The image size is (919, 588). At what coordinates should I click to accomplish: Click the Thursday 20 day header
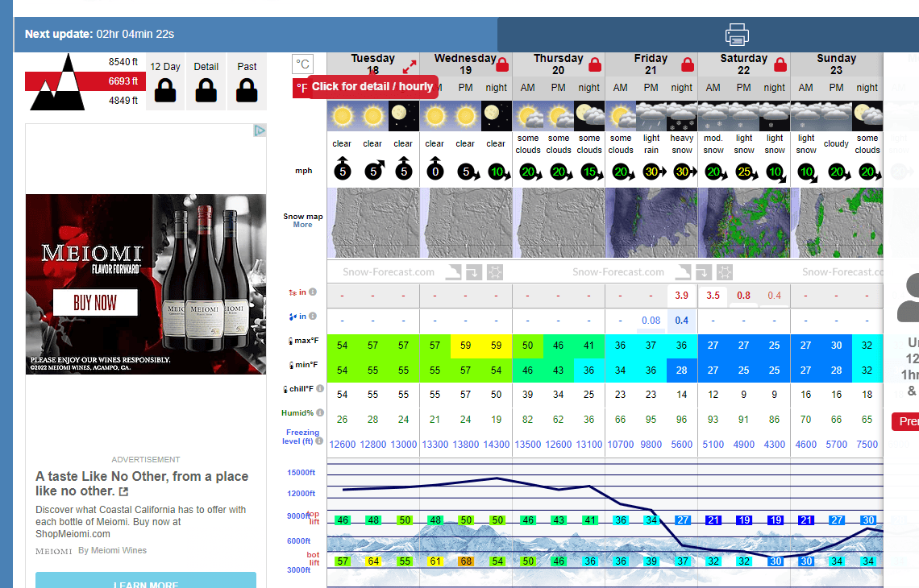tap(558, 64)
